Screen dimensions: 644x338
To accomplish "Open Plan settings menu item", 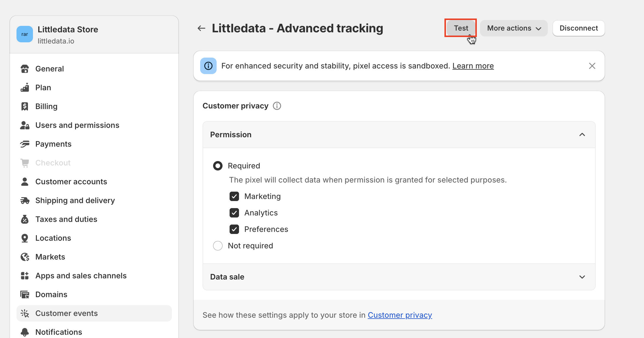I will coord(94,88).
